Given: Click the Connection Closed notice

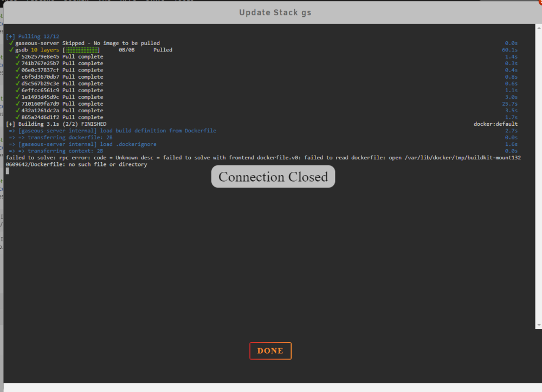Looking at the screenshot, I should tap(273, 177).
